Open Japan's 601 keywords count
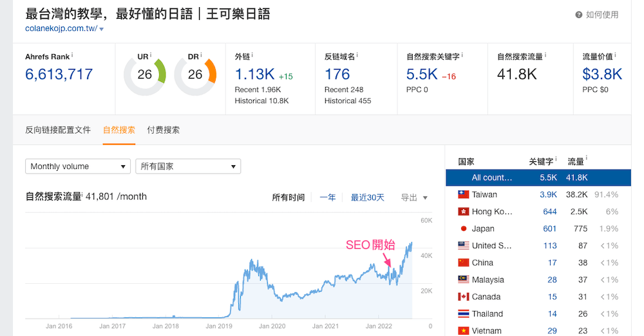Viewport: 644px width, 336px height. pyautogui.click(x=549, y=229)
